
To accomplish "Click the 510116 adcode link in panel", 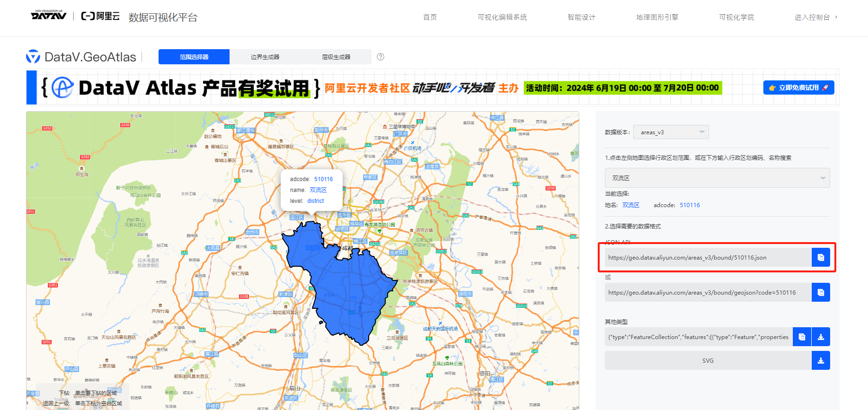I will tap(690, 205).
